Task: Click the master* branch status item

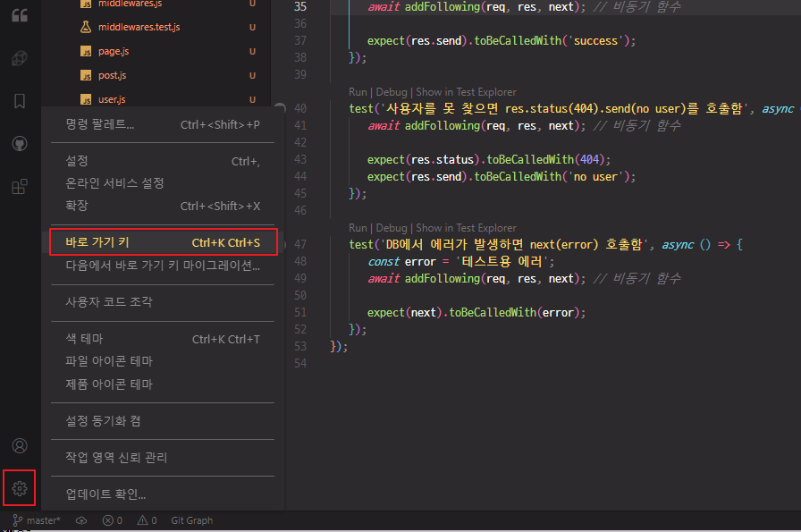Action: point(37,520)
